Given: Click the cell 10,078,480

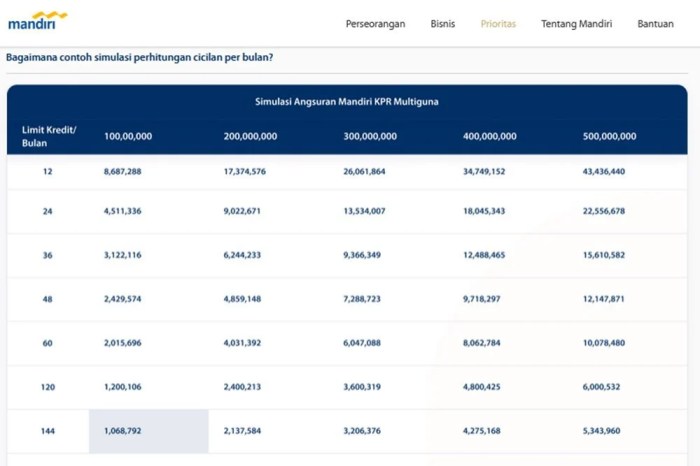Looking at the screenshot, I should (x=603, y=343).
